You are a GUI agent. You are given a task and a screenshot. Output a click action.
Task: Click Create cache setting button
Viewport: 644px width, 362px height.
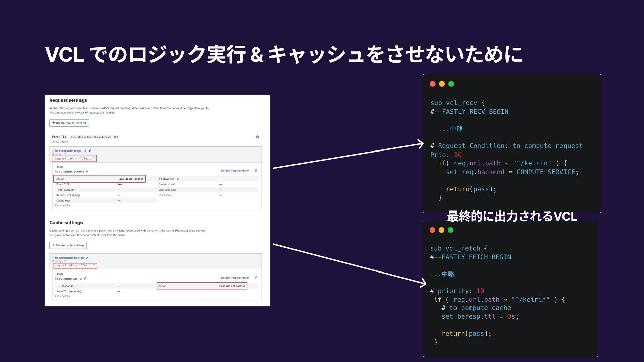68,245
